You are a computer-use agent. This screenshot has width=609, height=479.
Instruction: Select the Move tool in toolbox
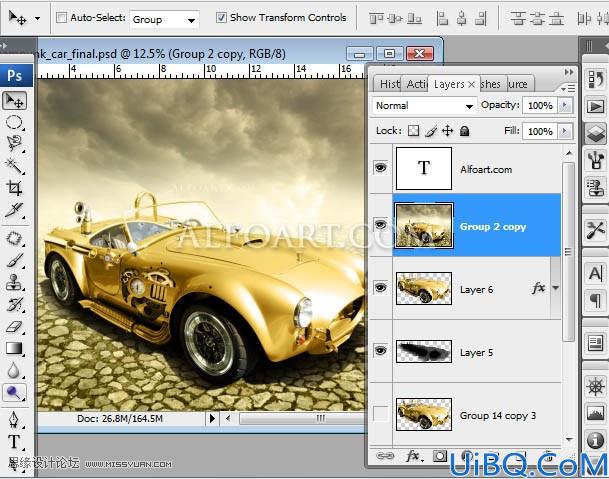point(15,101)
